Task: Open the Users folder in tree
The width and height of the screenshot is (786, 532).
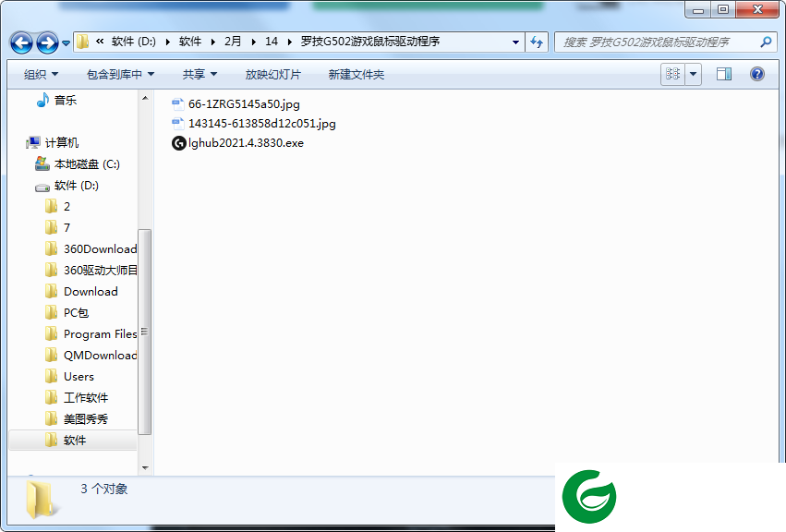Action: 79,377
